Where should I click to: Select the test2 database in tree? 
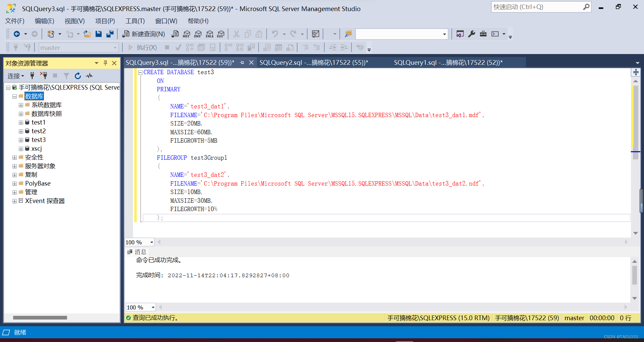tap(39, 131)
